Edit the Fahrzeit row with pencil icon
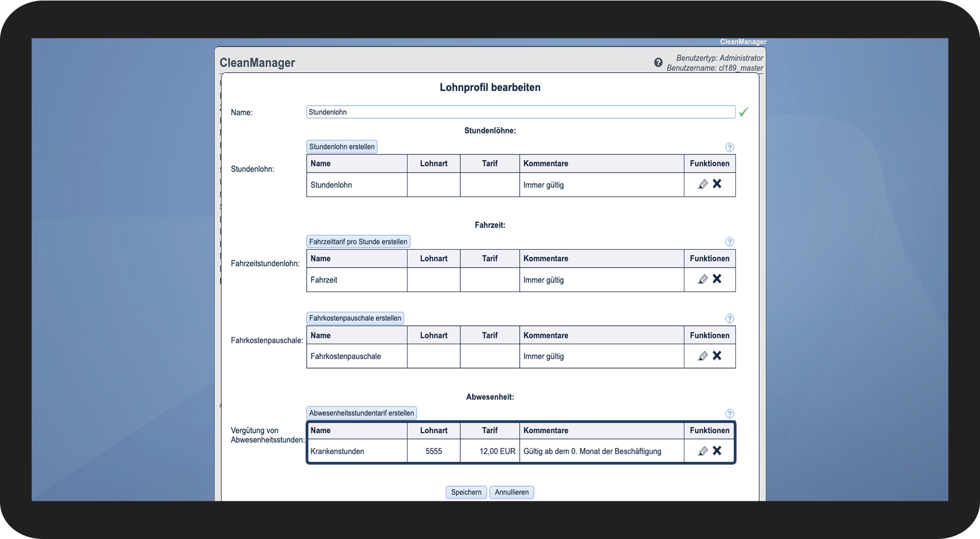 pos(703,279)
